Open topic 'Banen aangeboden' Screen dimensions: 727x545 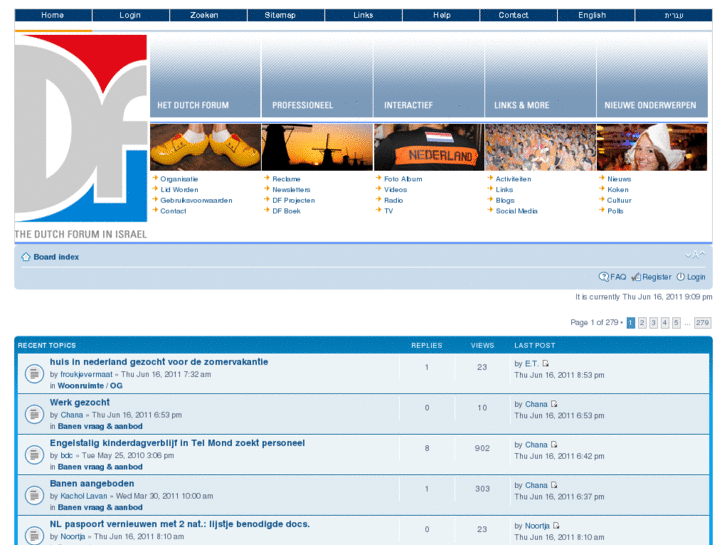pyautogui.click(x=92, y=483)
